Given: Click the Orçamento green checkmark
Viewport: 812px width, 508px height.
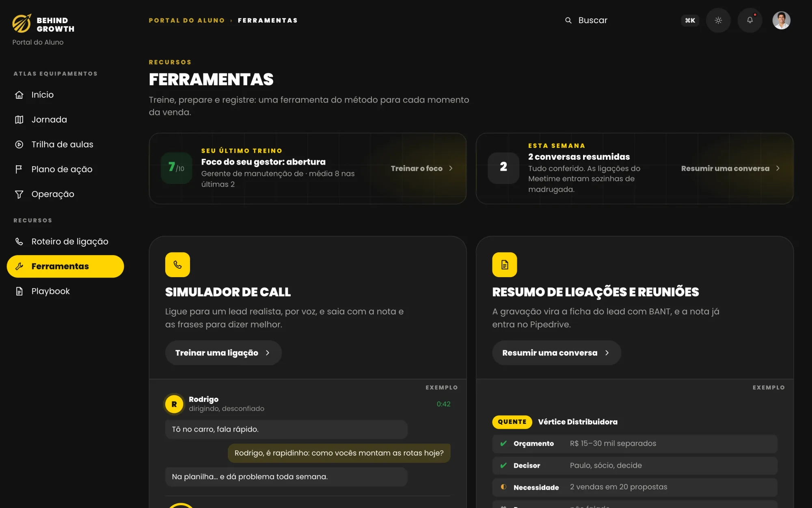Looking at the screenshot, I should point(503,443).
